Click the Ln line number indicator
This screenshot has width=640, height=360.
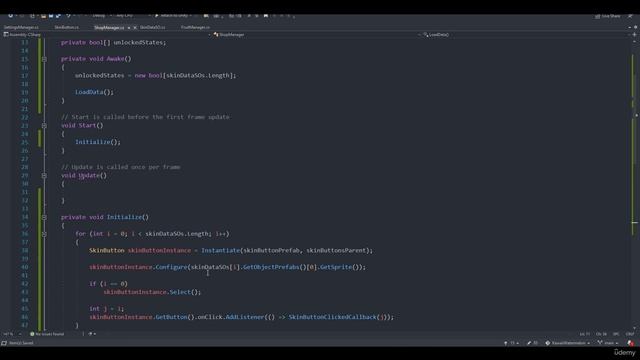coord(585,334)
